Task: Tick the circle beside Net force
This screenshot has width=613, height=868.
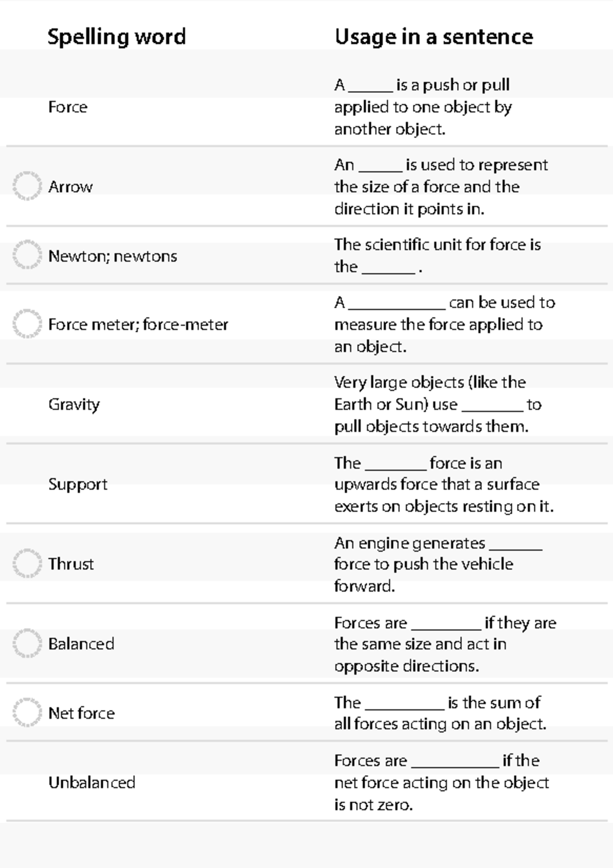Action: (x=27, y=712)
